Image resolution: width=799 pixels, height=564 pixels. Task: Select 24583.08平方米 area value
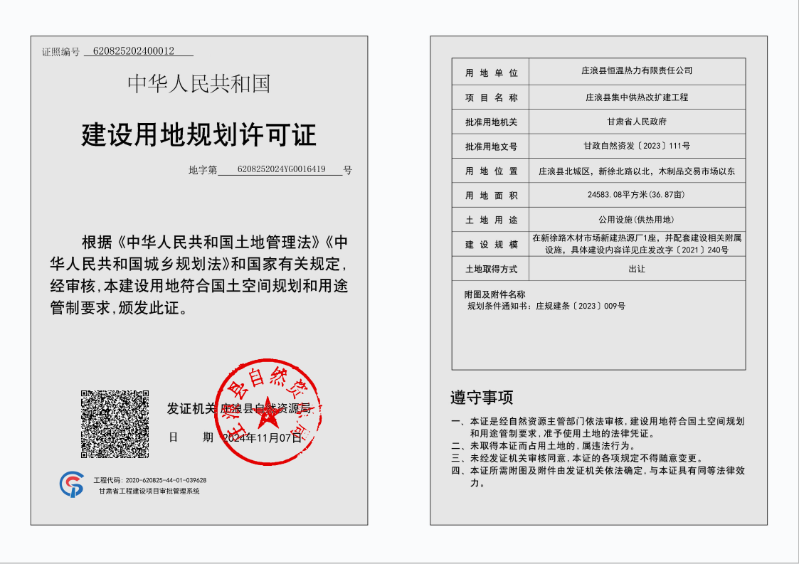coord(637,195)
